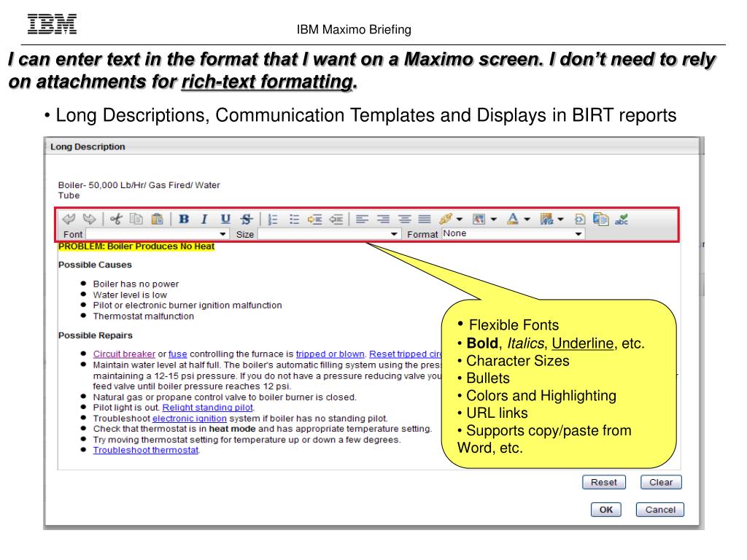This screenshot has width=747, height=560.
Task: Toggle Underline formatting
Action: tap(225, 219)
